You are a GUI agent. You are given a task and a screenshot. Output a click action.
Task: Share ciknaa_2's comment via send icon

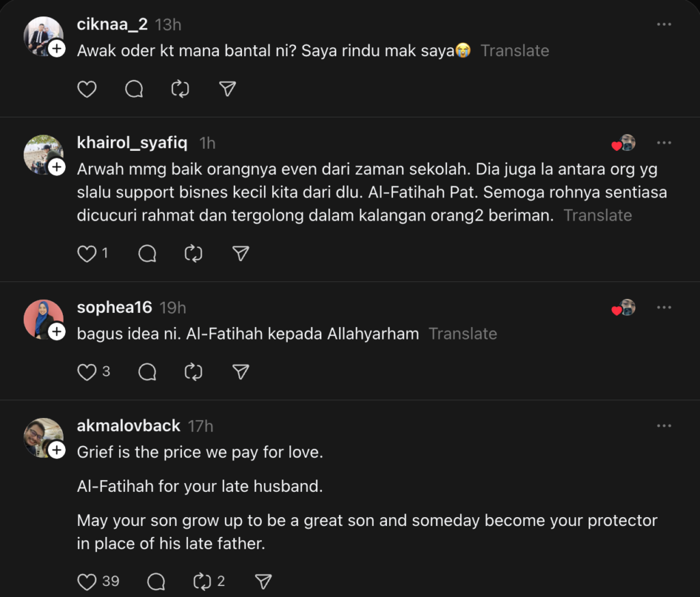tap(228, 89)
